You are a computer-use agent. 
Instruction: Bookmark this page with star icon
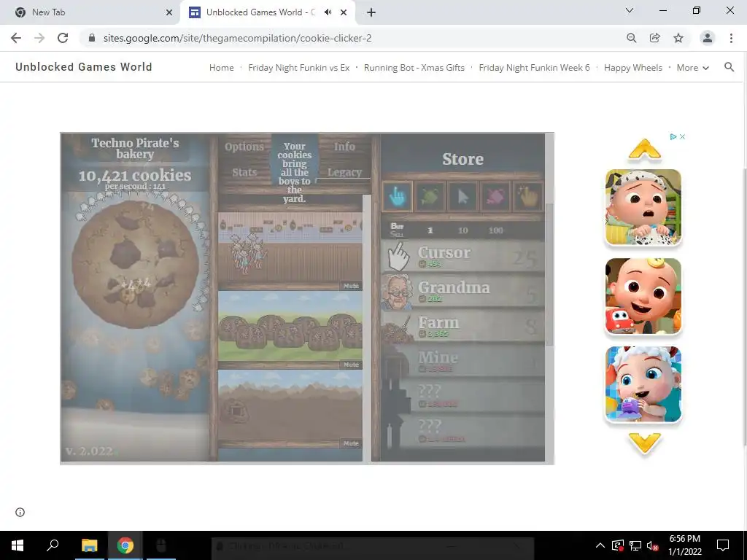[x=678, y=38]
